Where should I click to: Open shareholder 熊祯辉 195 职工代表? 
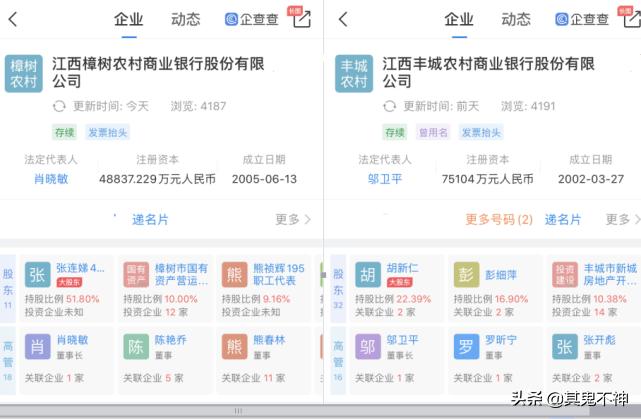coord(279,274)
